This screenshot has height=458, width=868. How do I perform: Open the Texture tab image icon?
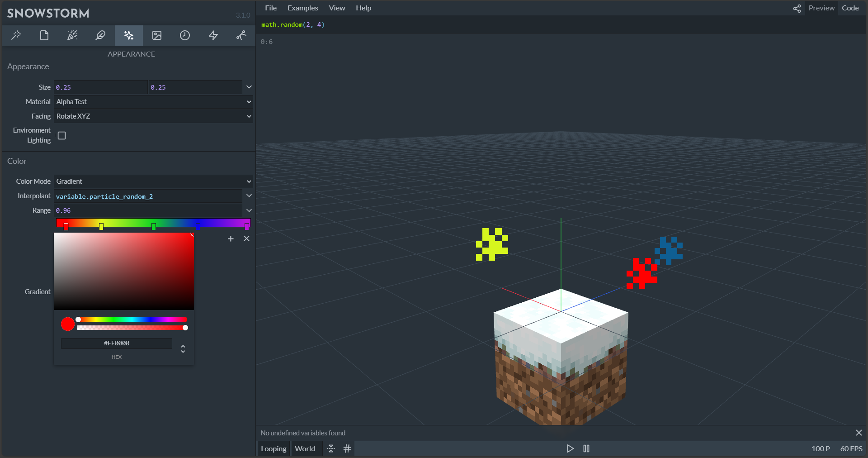pos(157,35)
